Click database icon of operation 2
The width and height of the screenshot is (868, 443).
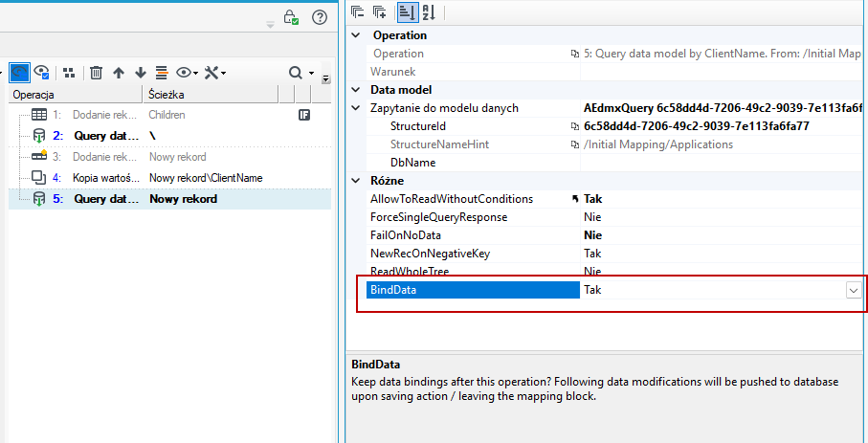point(39,136)
